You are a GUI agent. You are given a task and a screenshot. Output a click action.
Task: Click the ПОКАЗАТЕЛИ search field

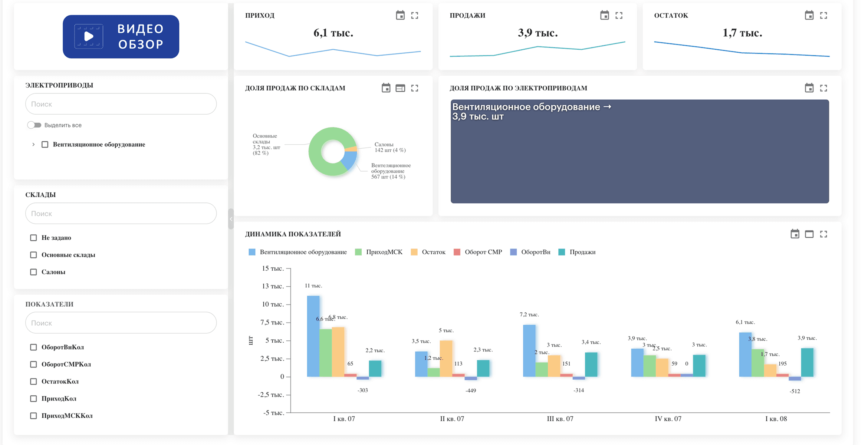click(x=121, y=323)
